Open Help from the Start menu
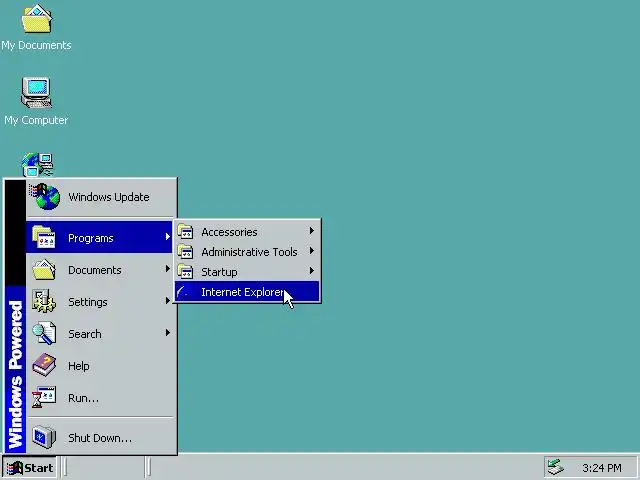Image resolution: width=640 pixels, height=480 pixels. pyautogui.click(x=100, y=365)
